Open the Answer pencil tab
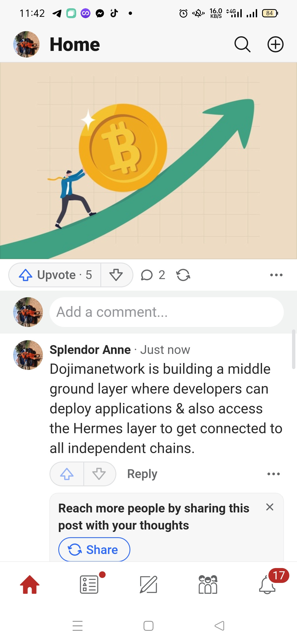 [x=148, y=585]
